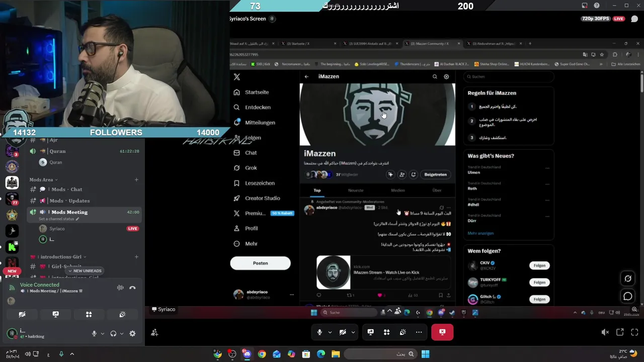Switch to Neueste tab in community
This screenshot has width=644, height=362.
(356, 191)
